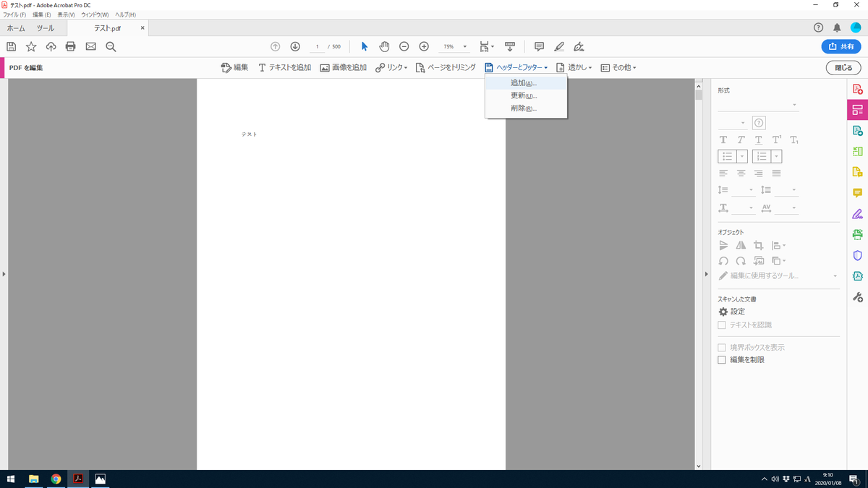
Task: Click the scrolling mode page icon
Action: (511, 46)
